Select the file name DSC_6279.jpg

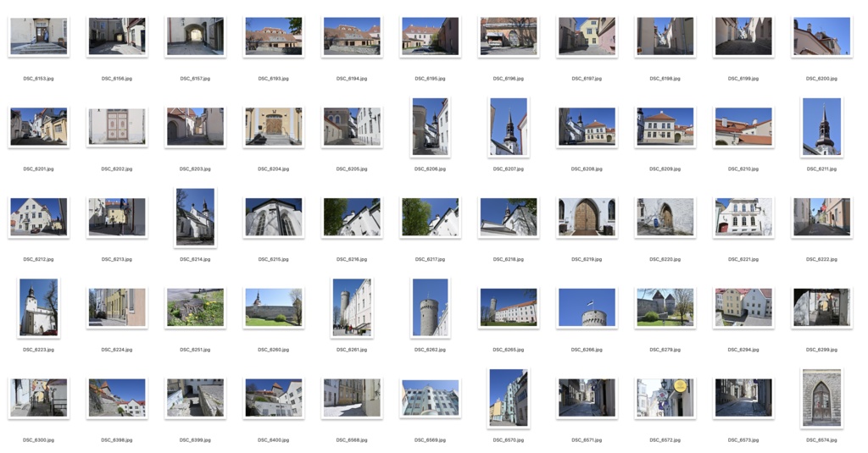click(x=665, y=350)
